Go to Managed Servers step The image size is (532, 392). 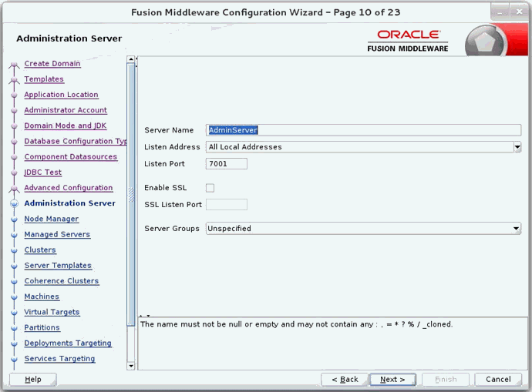tap(57, 234)
